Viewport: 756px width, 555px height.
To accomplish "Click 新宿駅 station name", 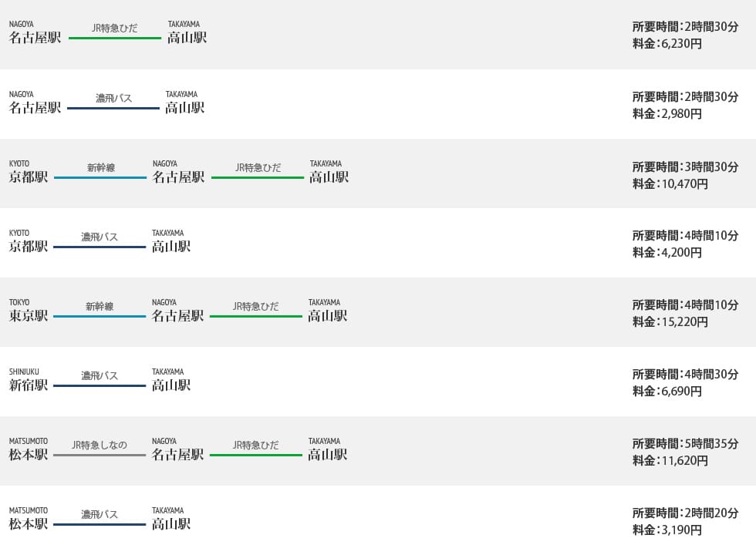I will (29, 385).
